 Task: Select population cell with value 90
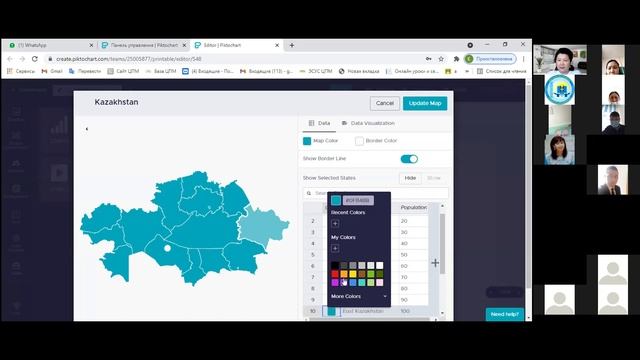[413, 300]
